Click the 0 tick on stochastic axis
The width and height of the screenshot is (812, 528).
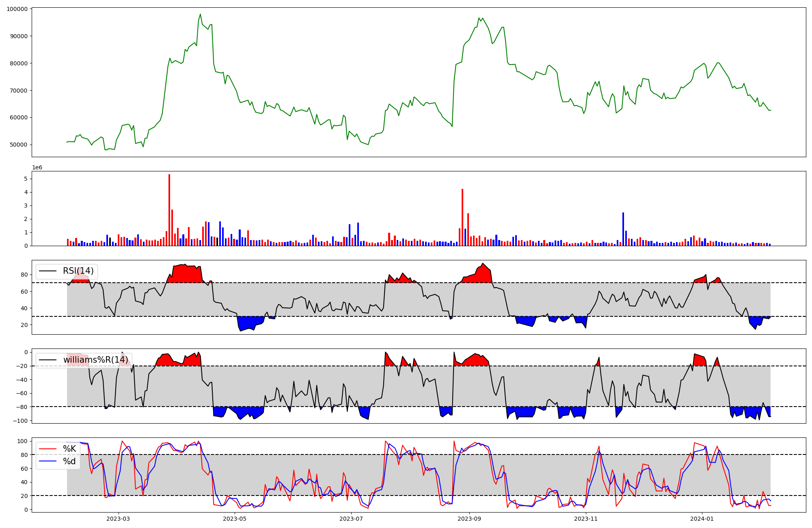pos(26,510)
